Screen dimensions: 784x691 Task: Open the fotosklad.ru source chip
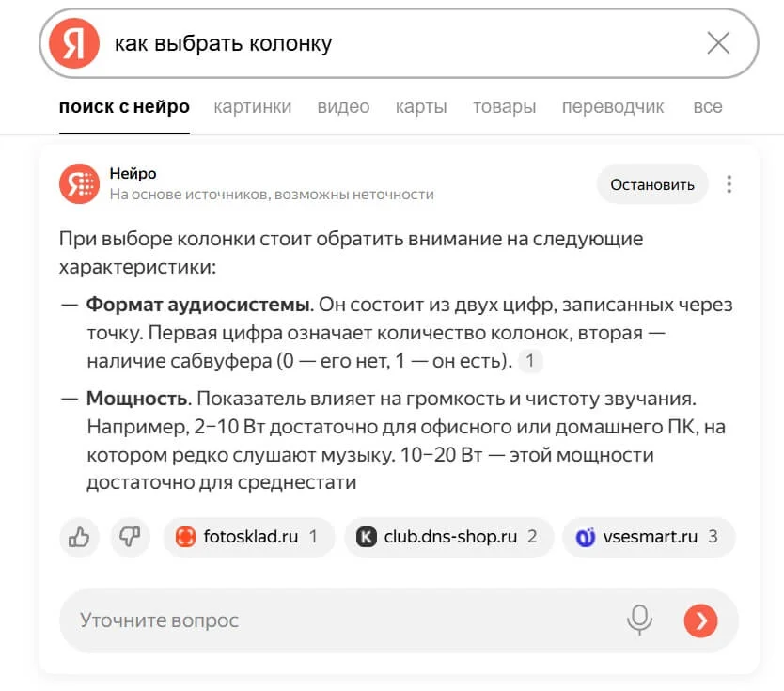point(248,537)
